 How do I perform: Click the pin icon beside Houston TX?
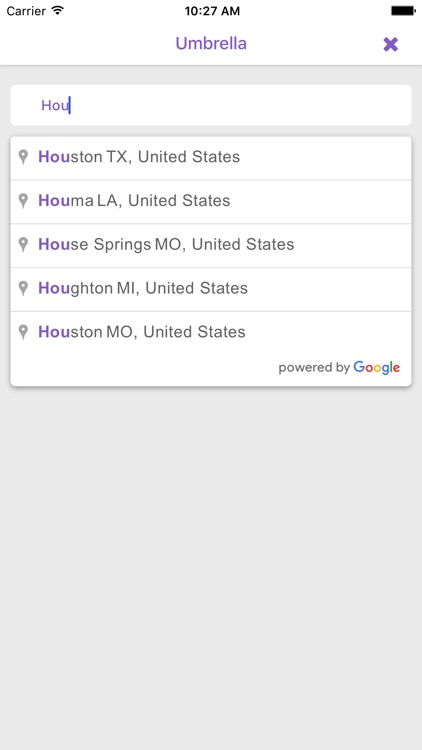[x=23, y=157]
